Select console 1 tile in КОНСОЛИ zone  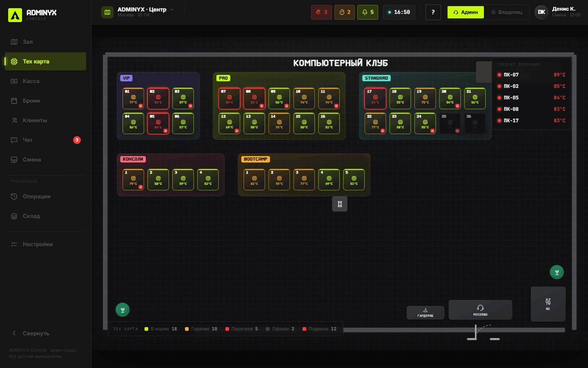133,180
